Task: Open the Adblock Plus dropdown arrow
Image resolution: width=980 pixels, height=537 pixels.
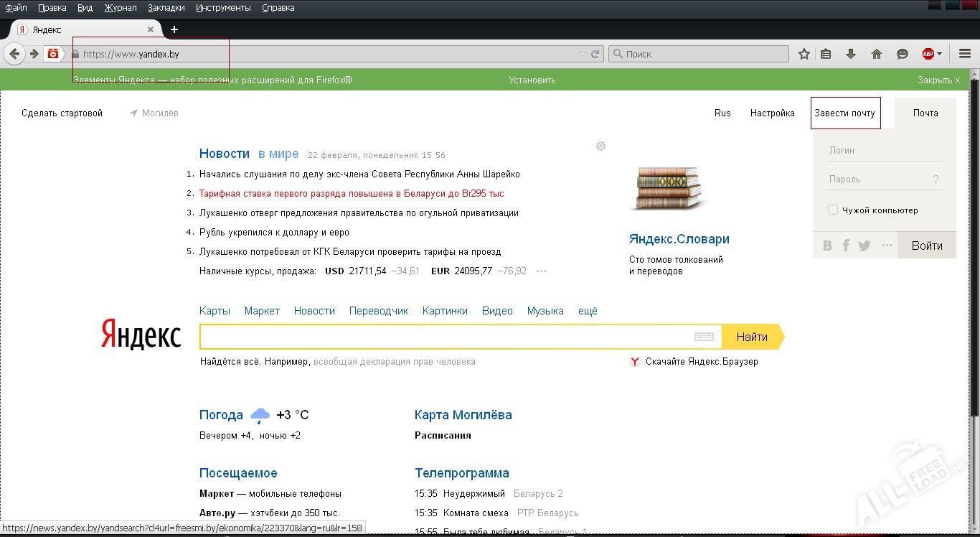Action: click(x=938, y=53)
